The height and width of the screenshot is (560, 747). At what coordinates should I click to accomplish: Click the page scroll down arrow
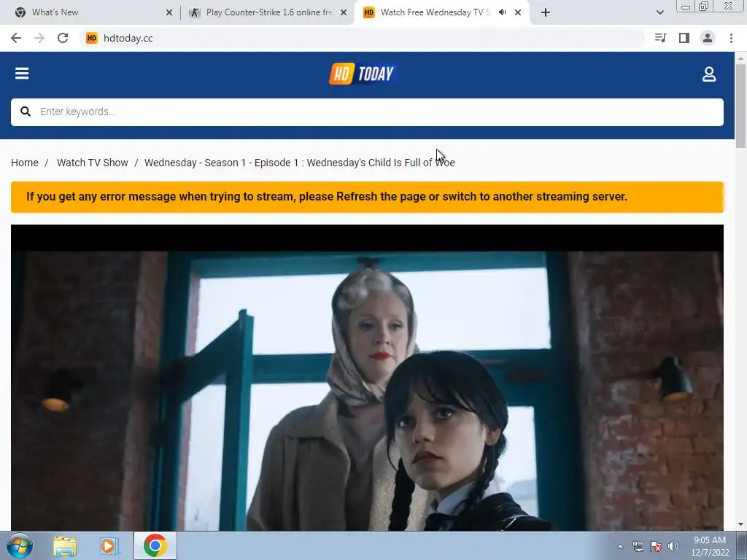(x=741, y=525)
